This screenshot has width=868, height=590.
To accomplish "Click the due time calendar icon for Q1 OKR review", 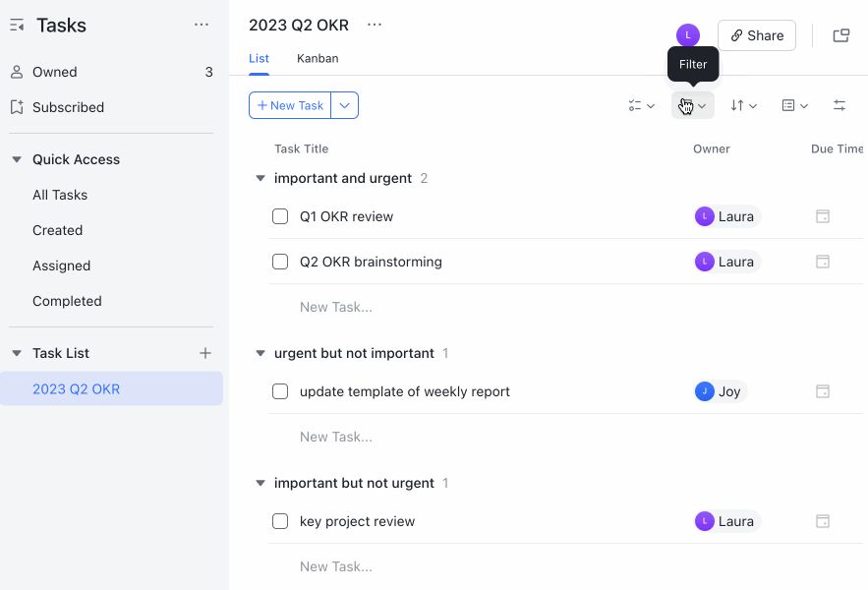I will click(823, 216).
